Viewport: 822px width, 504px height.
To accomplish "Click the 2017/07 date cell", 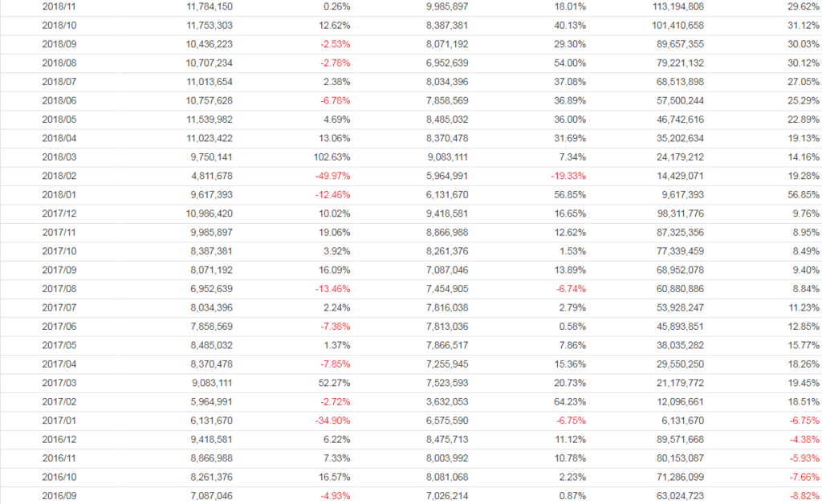I will click(59, 307).
